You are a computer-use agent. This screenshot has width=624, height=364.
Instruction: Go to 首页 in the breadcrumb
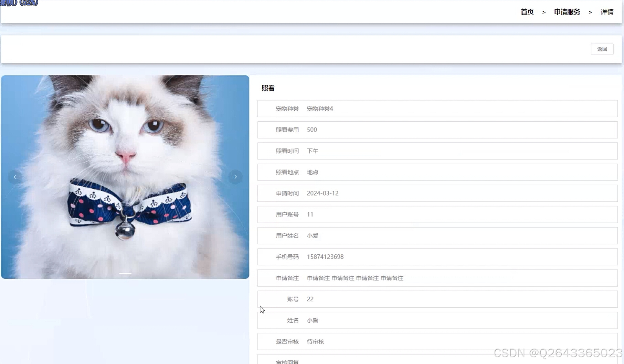[527, 12]
